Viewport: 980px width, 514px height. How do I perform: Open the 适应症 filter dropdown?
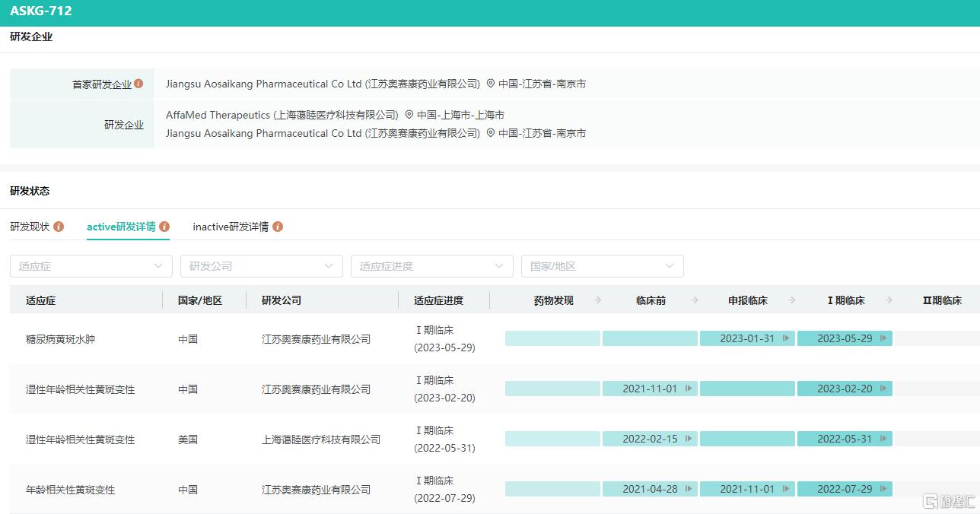tap(91, 266)
